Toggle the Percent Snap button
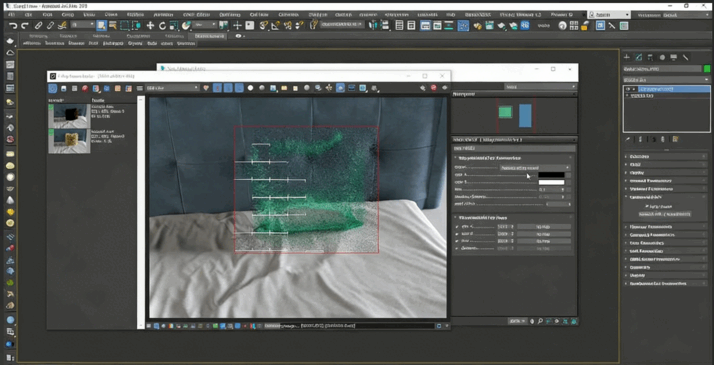Viewport: 714px width, 365px height. coord(288,25)
